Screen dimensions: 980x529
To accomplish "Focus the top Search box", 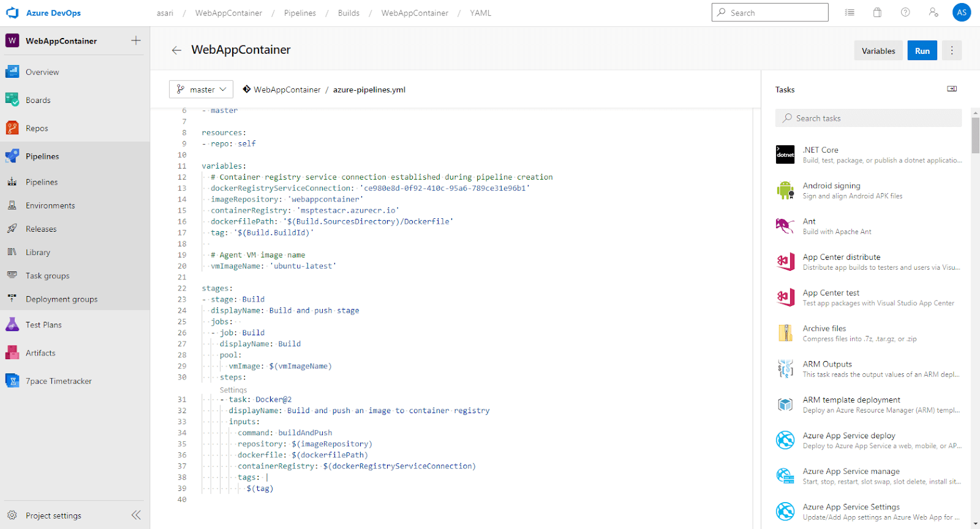I will (770, 12).
